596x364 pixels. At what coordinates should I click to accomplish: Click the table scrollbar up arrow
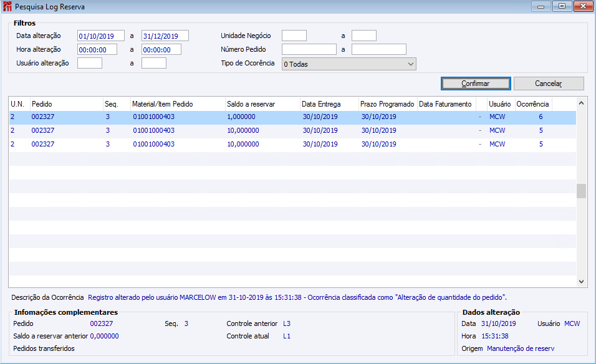581,103
